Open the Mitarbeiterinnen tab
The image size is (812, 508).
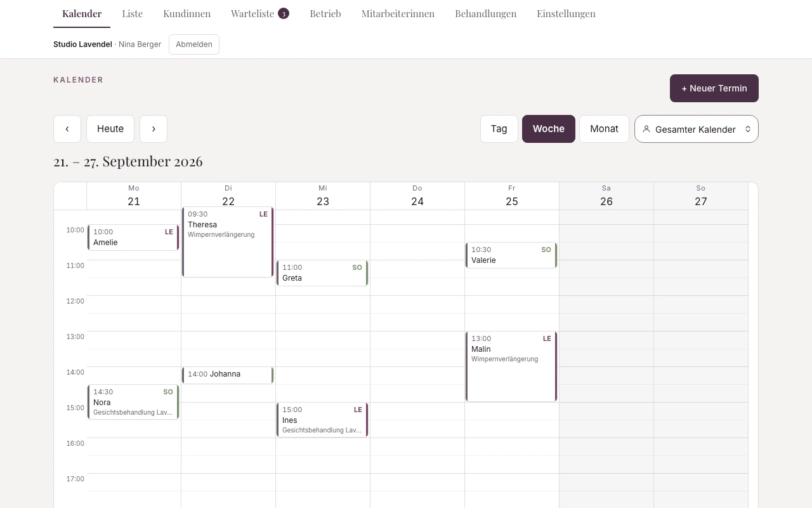point(398,13)
